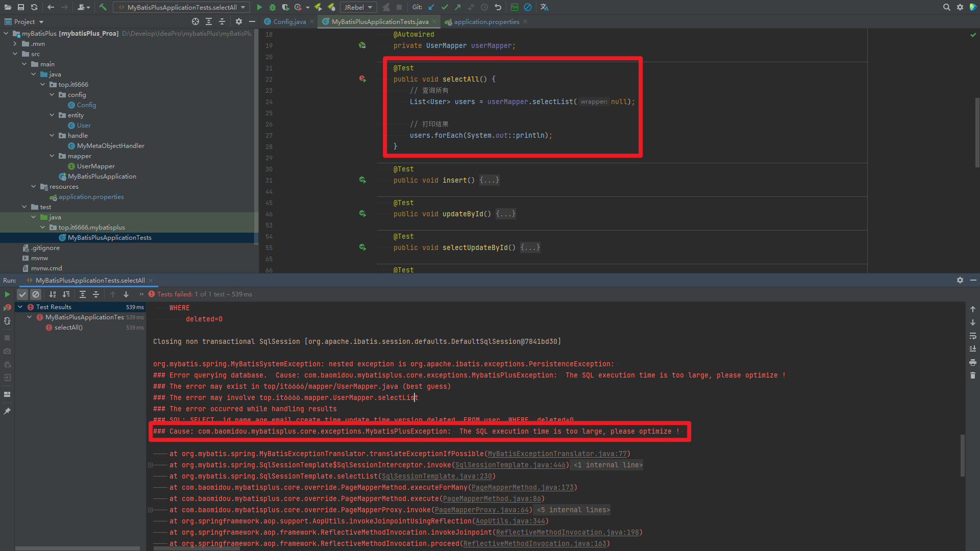
Task: Collapse the resources folder node
Action: 34,187
